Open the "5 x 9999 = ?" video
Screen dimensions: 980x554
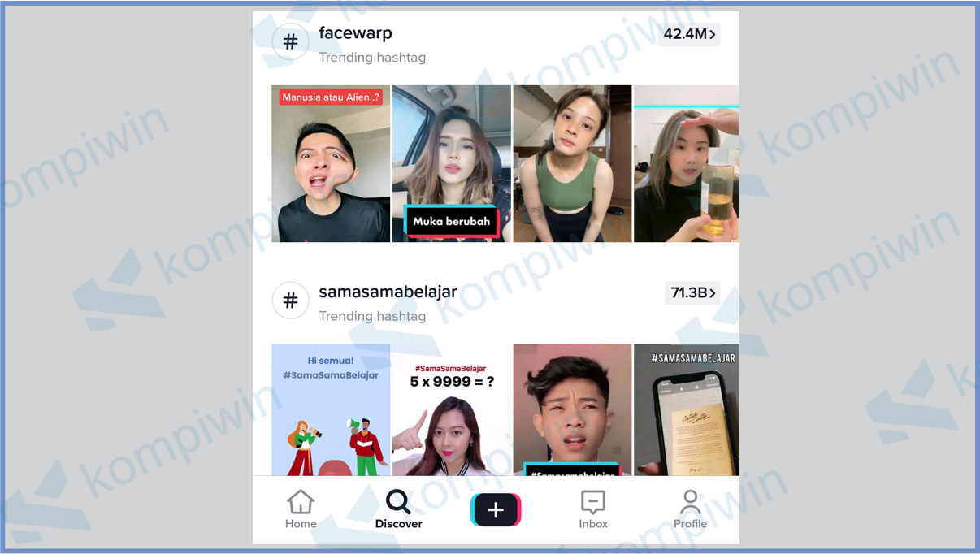tap(452, 410)
